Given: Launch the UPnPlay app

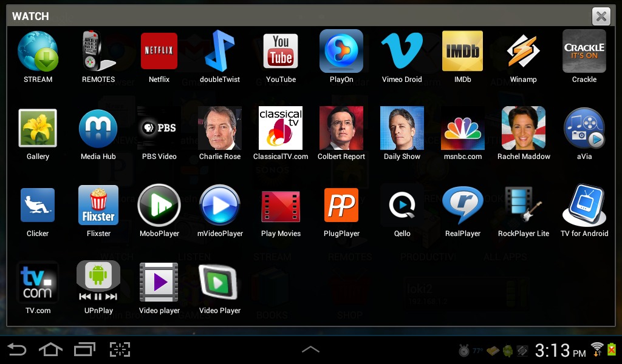Looking at the screenshot, I should pos(98,281).
